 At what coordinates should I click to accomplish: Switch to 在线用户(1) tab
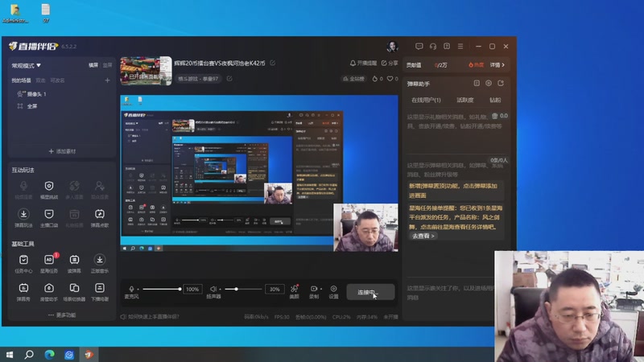426,100
